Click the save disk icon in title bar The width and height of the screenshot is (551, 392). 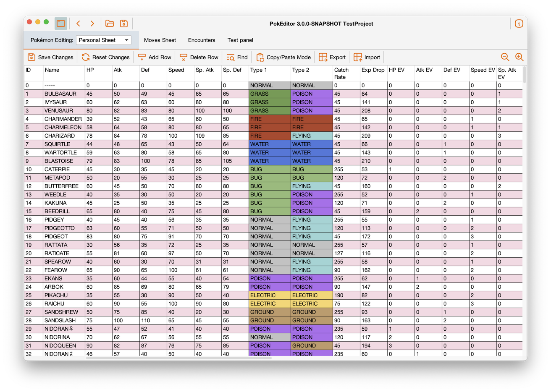pos(124,24)
